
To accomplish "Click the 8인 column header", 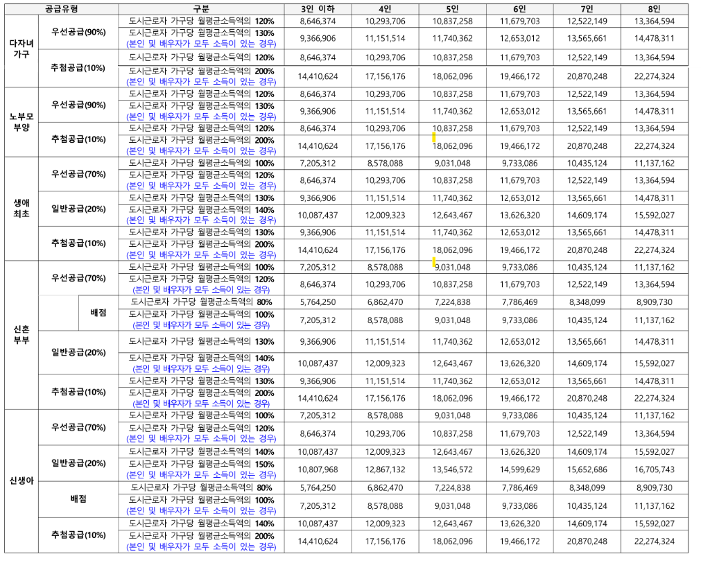I will point(653,8).
